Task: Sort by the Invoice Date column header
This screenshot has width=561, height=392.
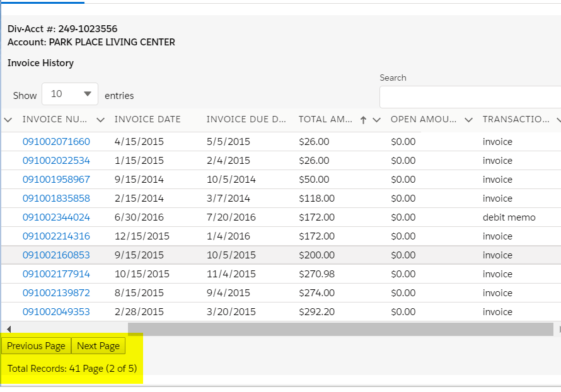Action: coord(147,119)
